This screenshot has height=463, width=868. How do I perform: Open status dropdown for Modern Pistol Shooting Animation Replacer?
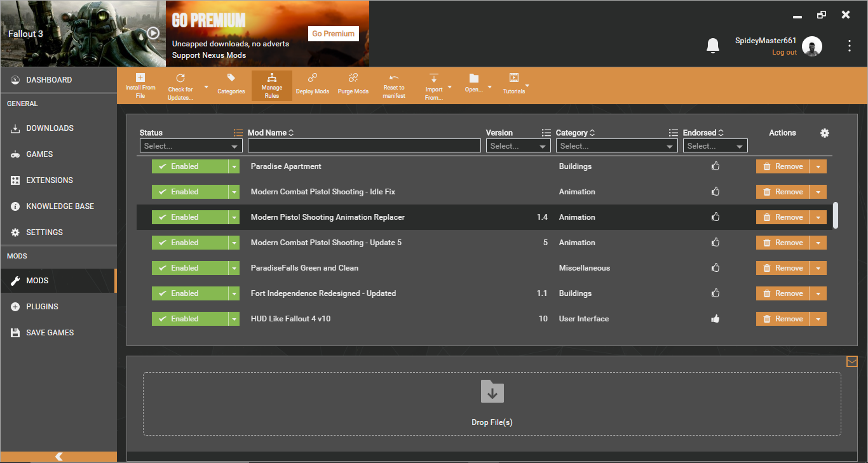pos(234,217)
